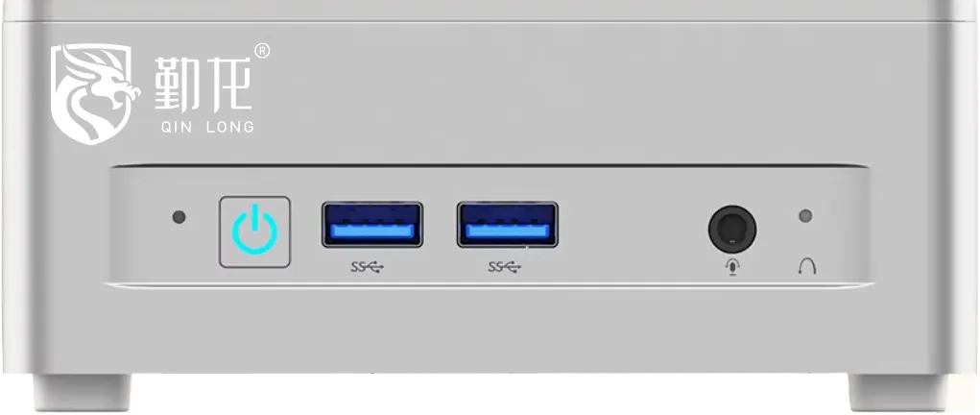980x415 pixels.
Task: Click the SS USB symbol under left port
Action: pyautogui.click(x=368, y=267)
